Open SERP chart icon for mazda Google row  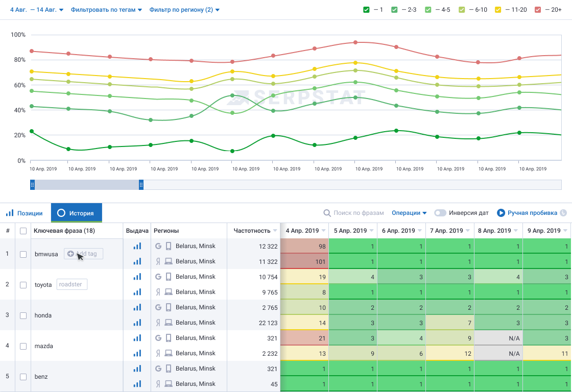point(137,338)
